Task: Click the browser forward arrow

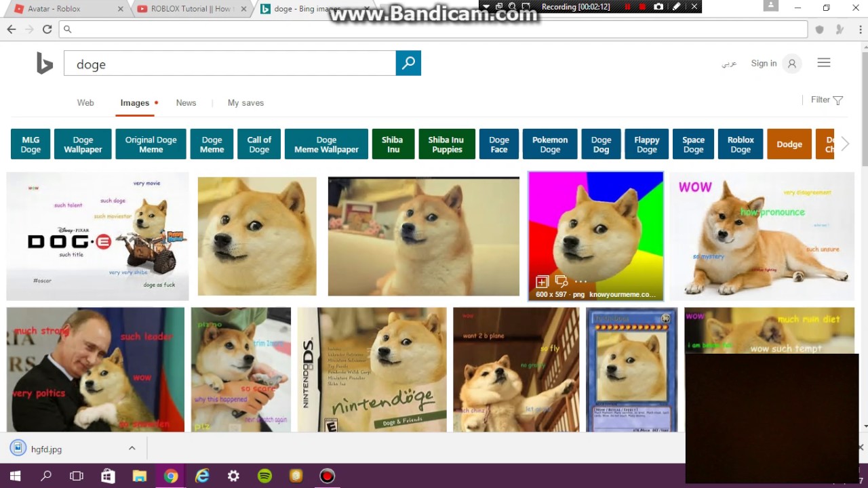Action: [x=29, y=29]
